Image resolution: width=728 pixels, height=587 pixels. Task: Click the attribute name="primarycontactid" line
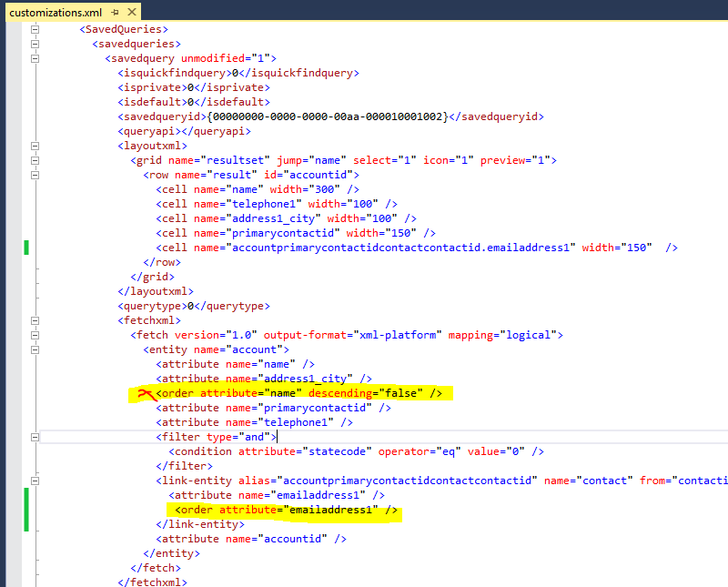click(274, 408)
